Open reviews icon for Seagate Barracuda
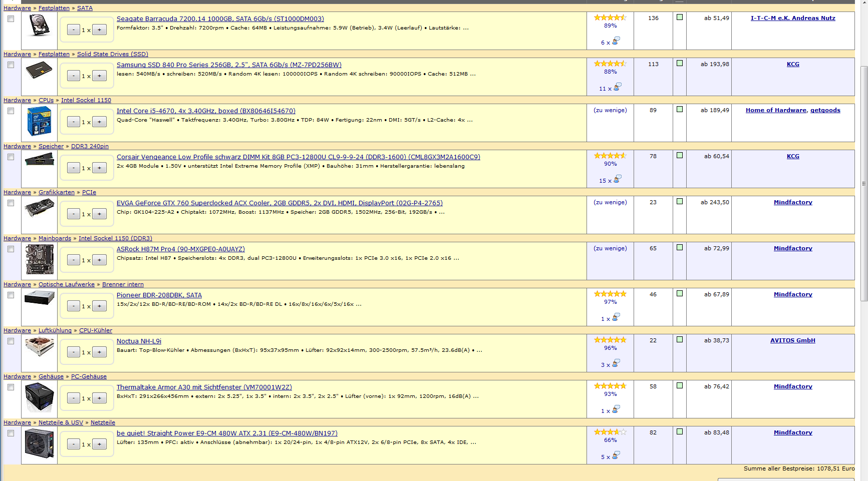 (x=616, y=41)
